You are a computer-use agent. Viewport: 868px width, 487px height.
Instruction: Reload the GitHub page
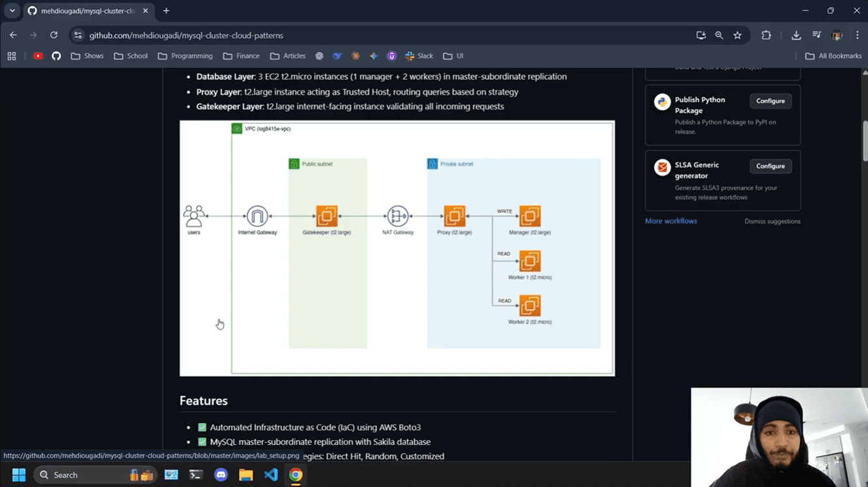click(x=54, y=35)
